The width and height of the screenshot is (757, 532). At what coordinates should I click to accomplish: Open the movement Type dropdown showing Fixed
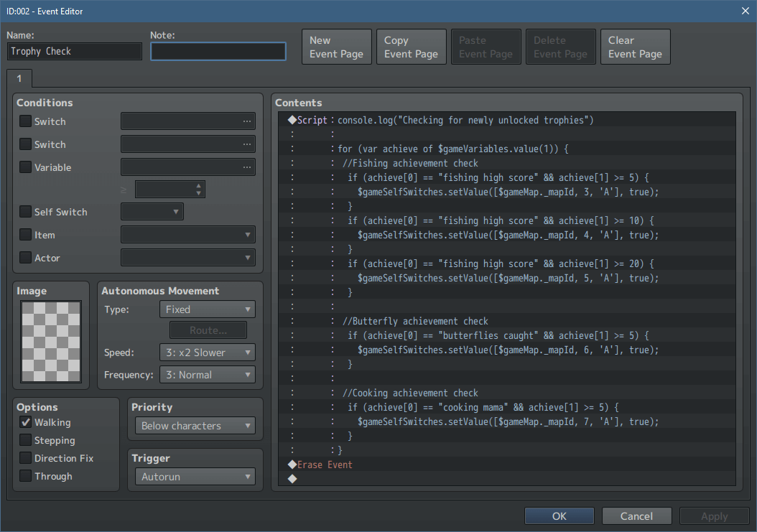(207, 309)
